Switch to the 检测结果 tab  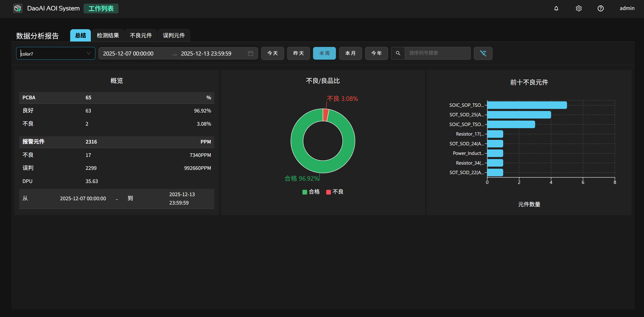tap(108, 36)
